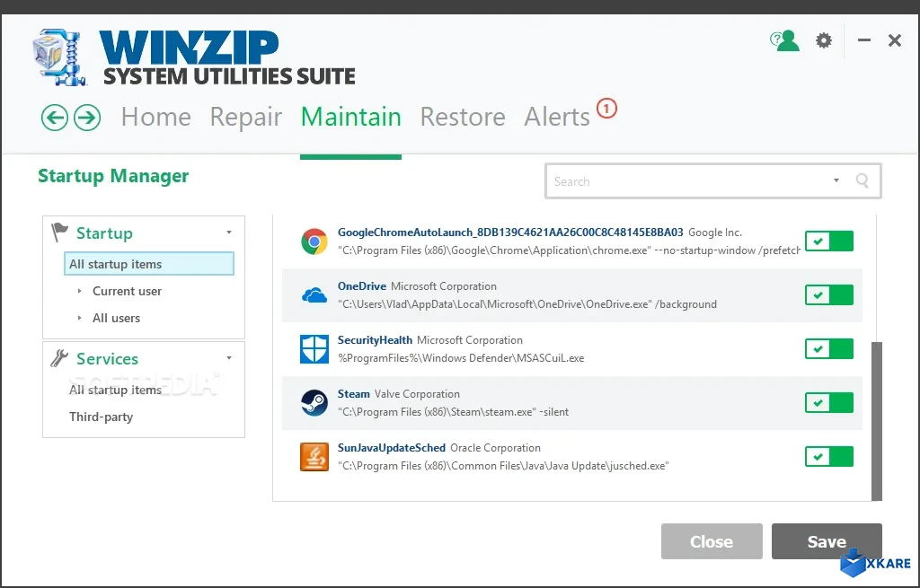Click the startup list vertical scrollbar
920x588 pixels.
[877, 421]
